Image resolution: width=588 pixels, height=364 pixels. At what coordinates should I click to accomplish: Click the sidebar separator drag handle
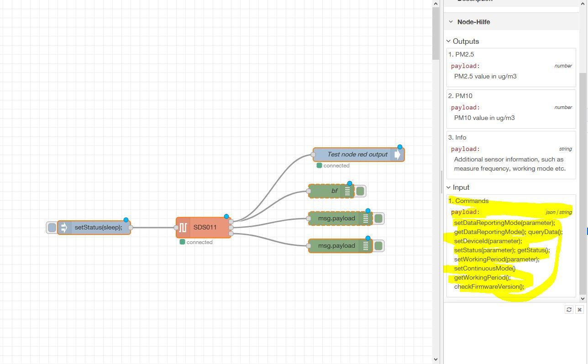[x=441, y=182]
